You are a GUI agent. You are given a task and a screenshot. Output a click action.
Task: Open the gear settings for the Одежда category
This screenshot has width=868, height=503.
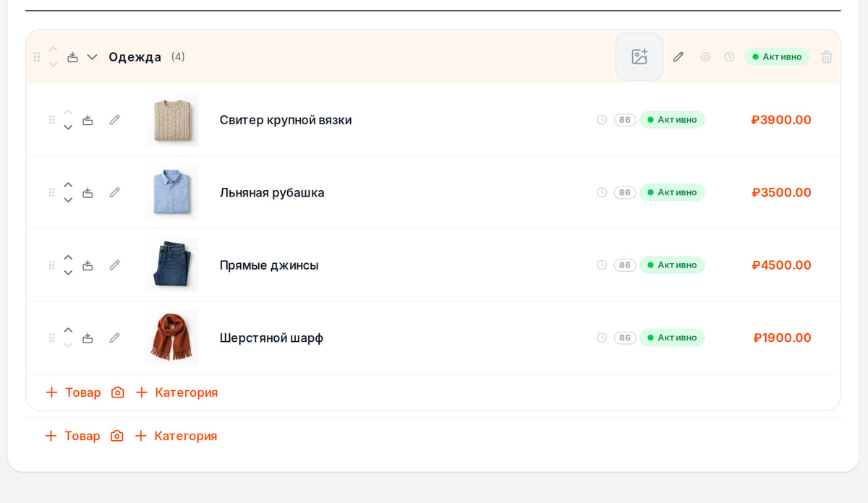705,56
